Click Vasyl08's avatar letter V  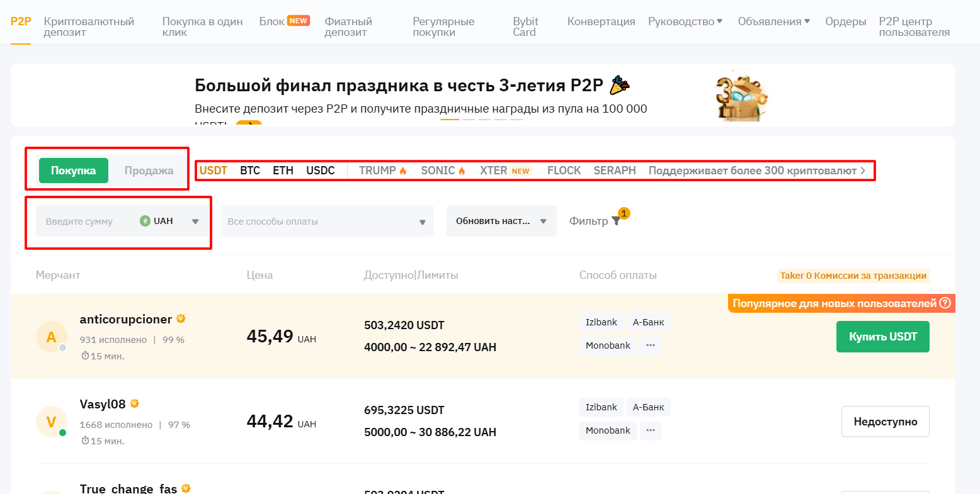pos(52,422)
